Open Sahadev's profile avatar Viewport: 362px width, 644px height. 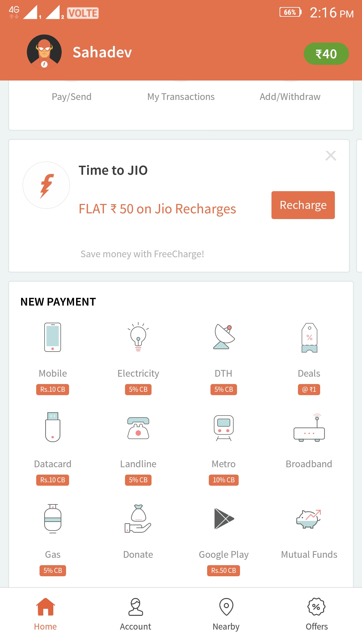click(44, 52)
